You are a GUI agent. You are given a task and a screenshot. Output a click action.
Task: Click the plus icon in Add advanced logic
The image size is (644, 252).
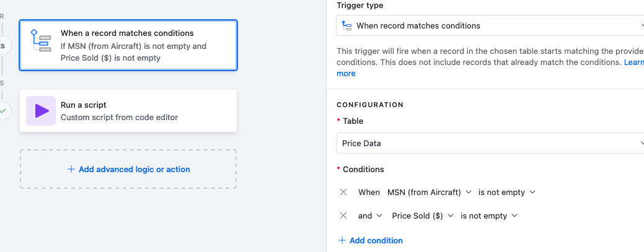click(71, 169)
